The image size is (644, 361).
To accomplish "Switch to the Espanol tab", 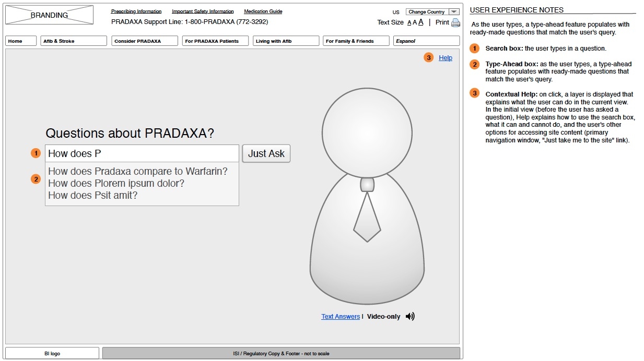I will [426, 41].
